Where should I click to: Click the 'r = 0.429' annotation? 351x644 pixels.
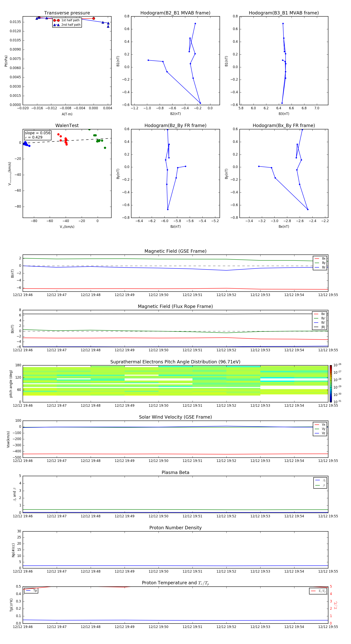click(x=34, y=137)
